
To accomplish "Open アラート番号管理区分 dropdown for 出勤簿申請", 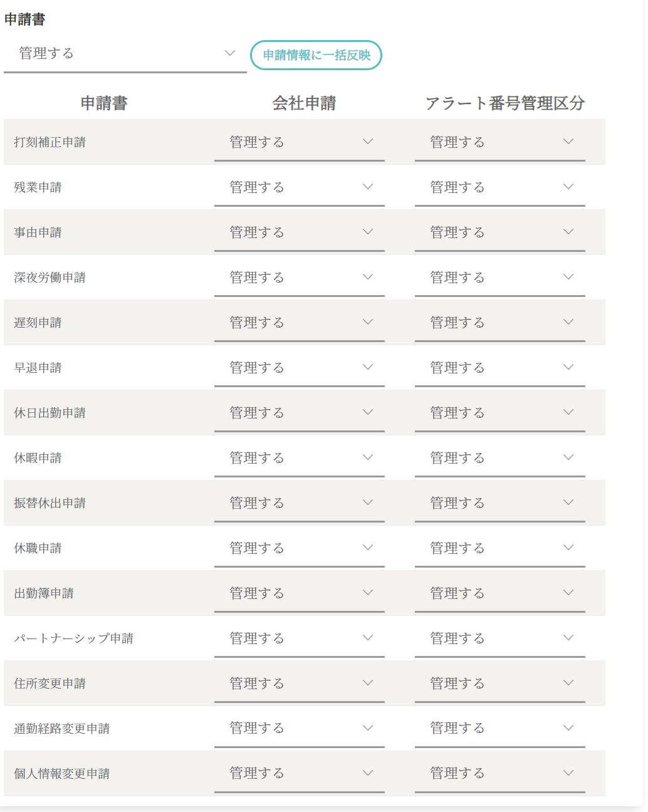I will pos(500,593).
